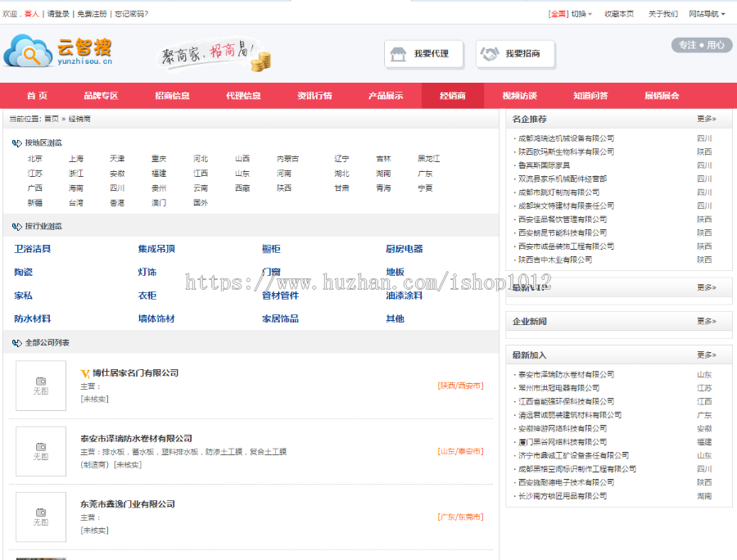Viewport: 737px width, 560px height.
Task: Click the store icon on 我要代理
Action: (398, 54)
